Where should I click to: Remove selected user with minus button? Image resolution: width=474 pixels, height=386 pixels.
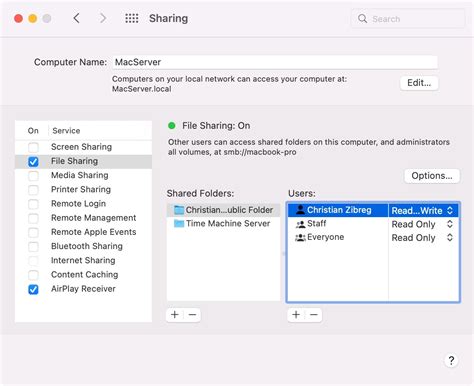(x=314, y=315)
